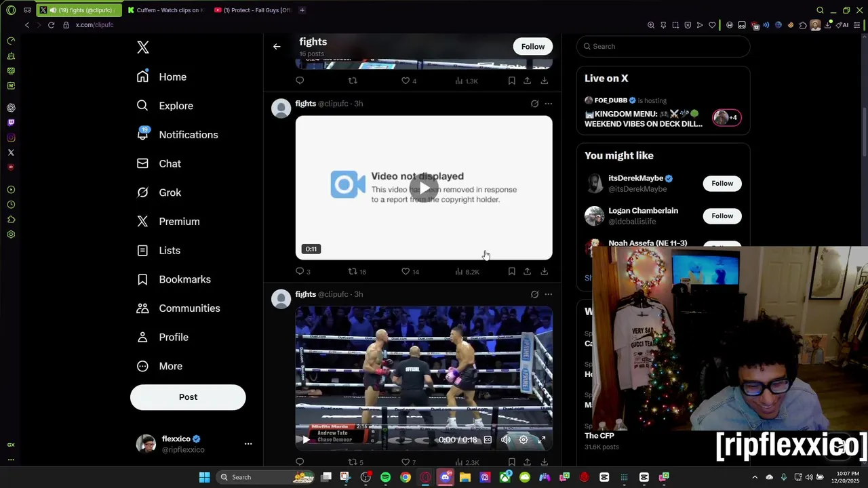Viewport: 868px width, 488px height.
Task: Follow the fights account
Action: (x=533, y=47)
